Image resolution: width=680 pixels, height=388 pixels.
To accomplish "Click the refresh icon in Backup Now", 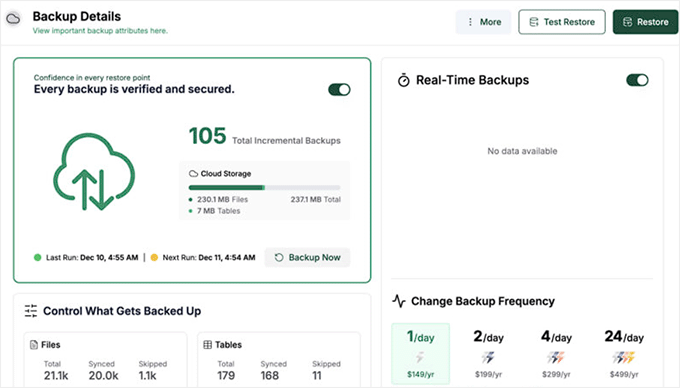I will [x=279, y=258].
